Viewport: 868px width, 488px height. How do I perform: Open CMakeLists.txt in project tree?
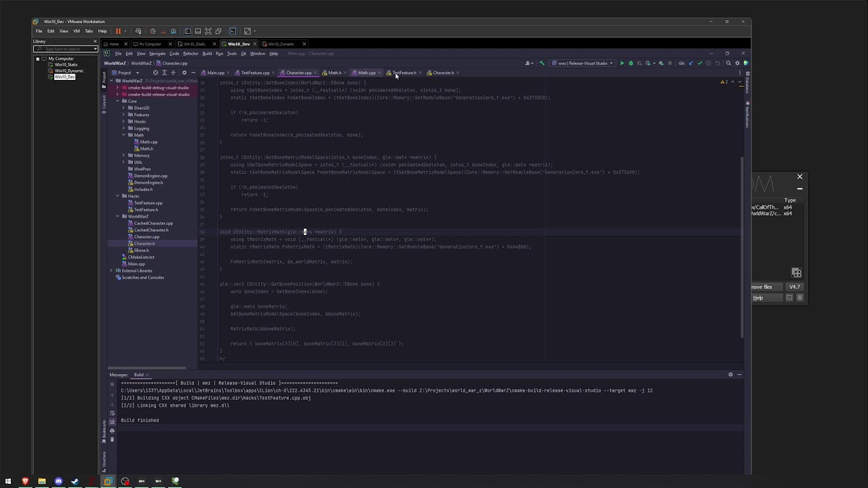141,257
